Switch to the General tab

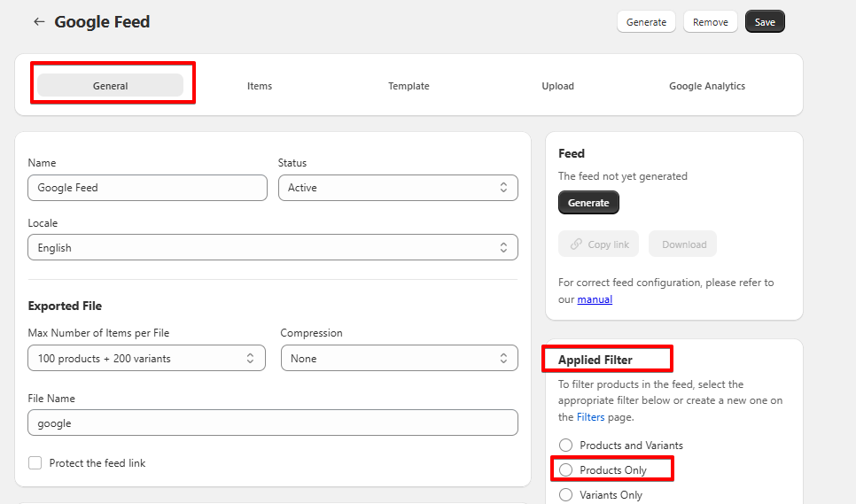point(110,86)
